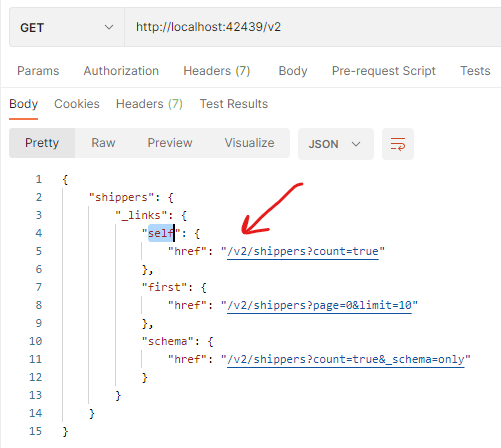Image resolution: width=501 pixels, height=448 pixels.
Task: Switch to Raw response view
Action: (103, 143)
